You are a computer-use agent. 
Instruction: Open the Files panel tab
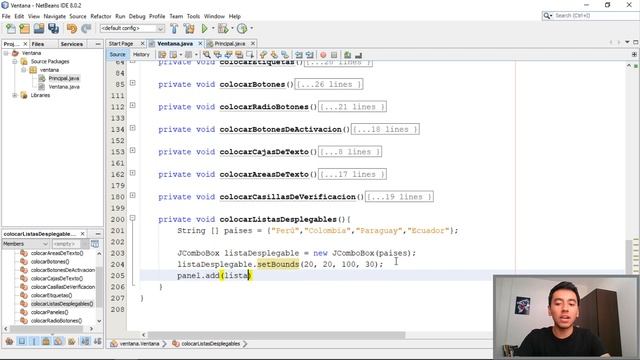coord(38,44)
